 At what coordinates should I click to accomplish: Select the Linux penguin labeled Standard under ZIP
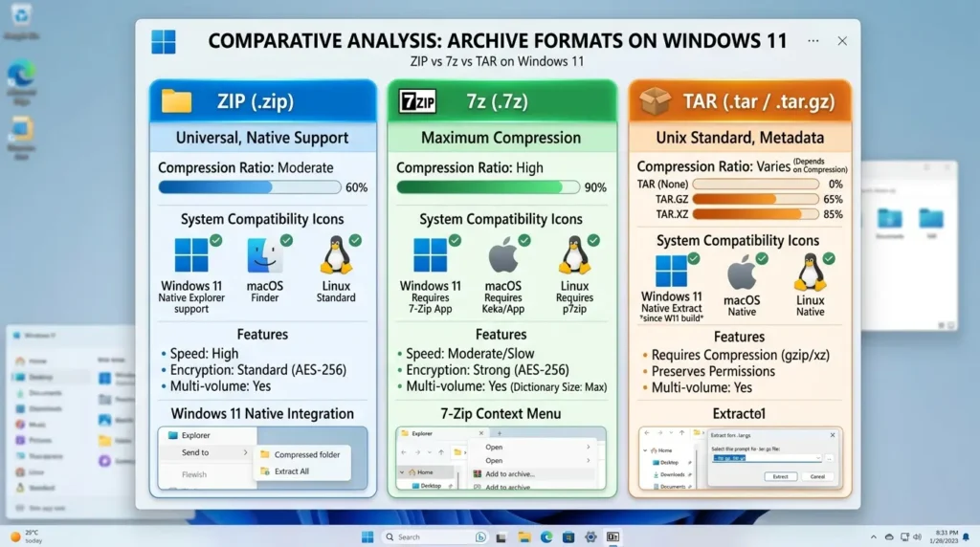pos(336,254)
